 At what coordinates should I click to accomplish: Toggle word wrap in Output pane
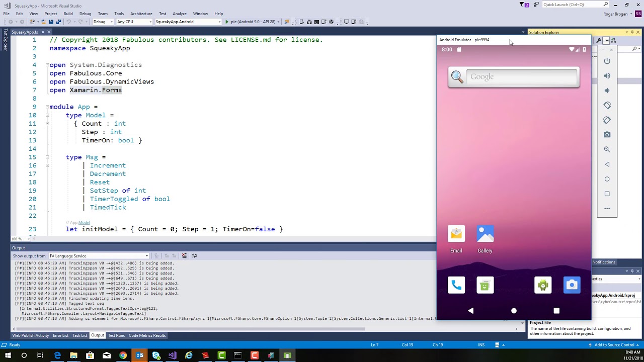click(194, 256)
